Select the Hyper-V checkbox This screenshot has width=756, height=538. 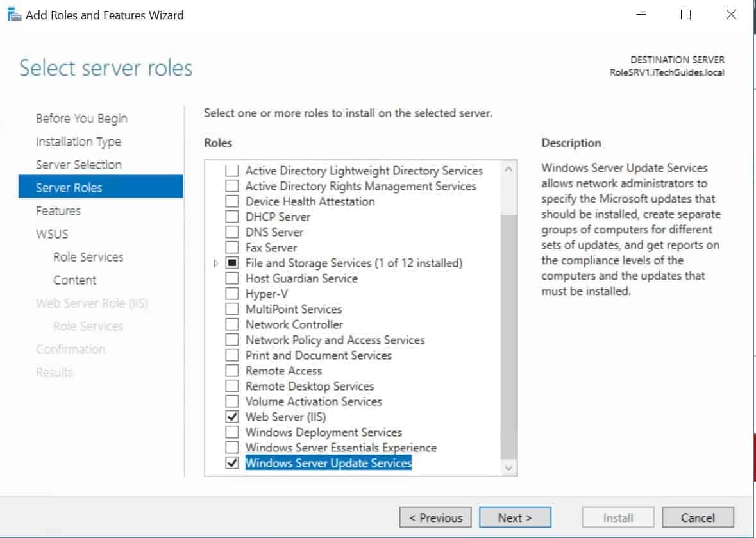tap(232, 293)
